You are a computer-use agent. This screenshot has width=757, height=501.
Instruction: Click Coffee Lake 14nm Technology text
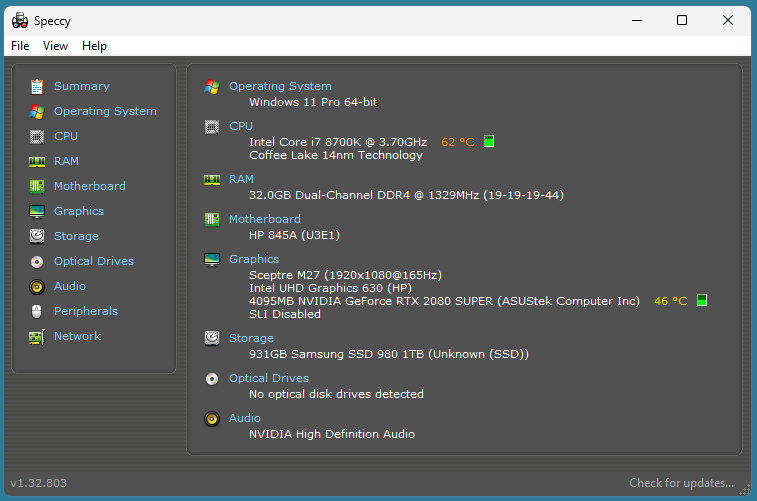point(336,155)
